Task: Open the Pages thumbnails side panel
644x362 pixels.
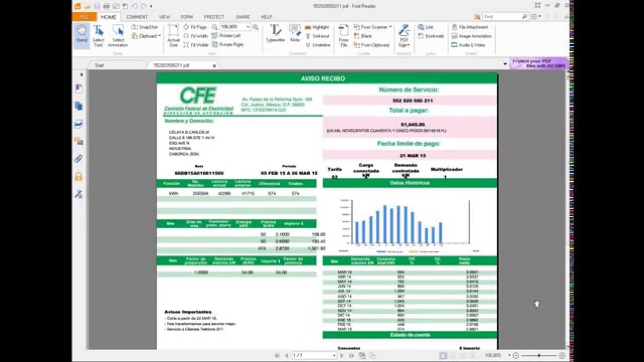Action: coord(78,106)
